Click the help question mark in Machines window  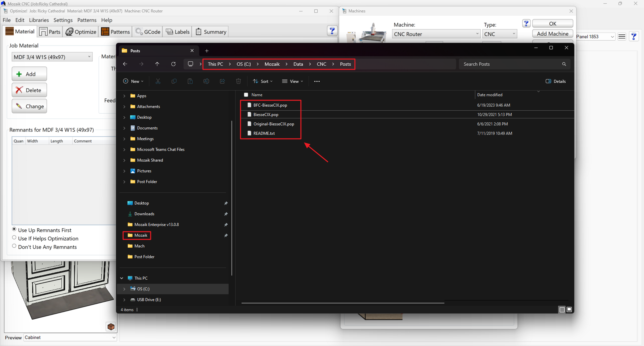[x=526, y=23]
